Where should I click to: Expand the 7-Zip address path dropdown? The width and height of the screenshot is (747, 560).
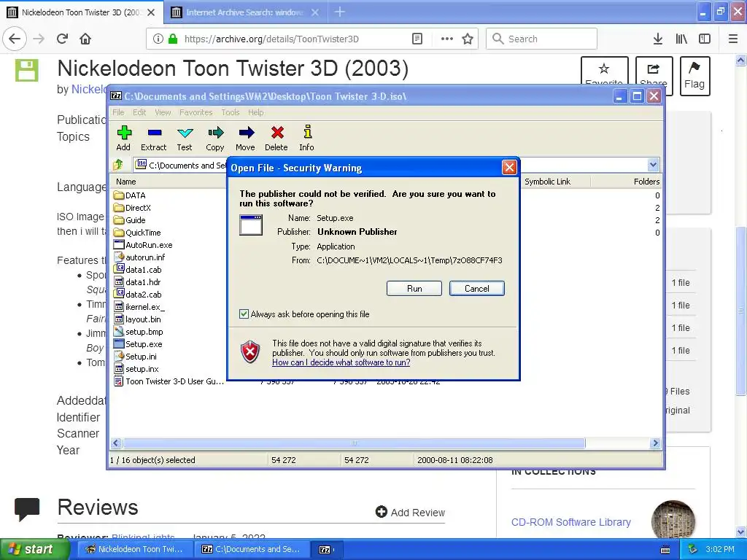coord(653,165)
